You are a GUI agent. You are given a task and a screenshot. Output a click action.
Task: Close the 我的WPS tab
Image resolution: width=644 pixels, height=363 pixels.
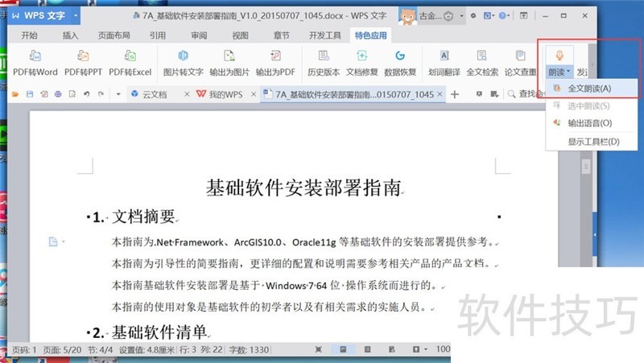pos(254,94)
